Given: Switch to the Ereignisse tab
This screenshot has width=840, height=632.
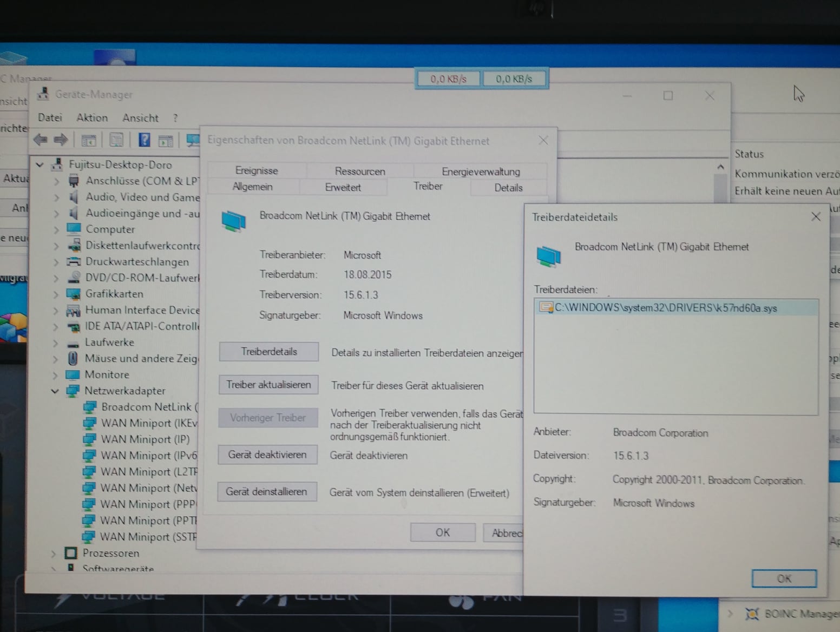Looking at the screenshot, I should [257, 170].
